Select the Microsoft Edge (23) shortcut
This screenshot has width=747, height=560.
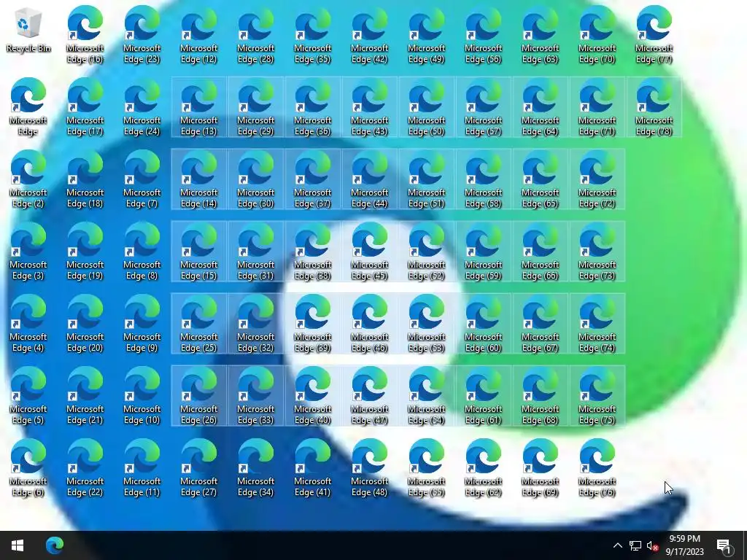[142, 35]
